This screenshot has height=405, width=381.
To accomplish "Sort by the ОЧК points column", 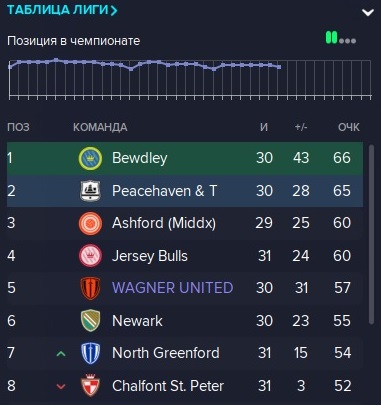I will tap(349, 127).
